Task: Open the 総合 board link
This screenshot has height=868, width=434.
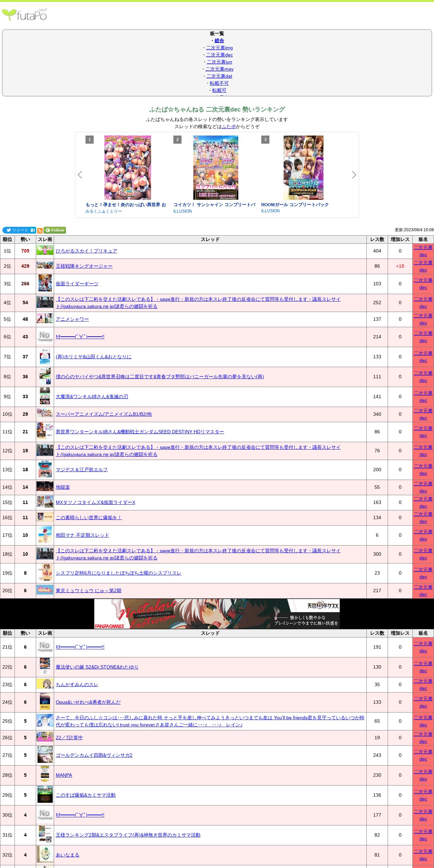Action: click(x=219, y=41)
